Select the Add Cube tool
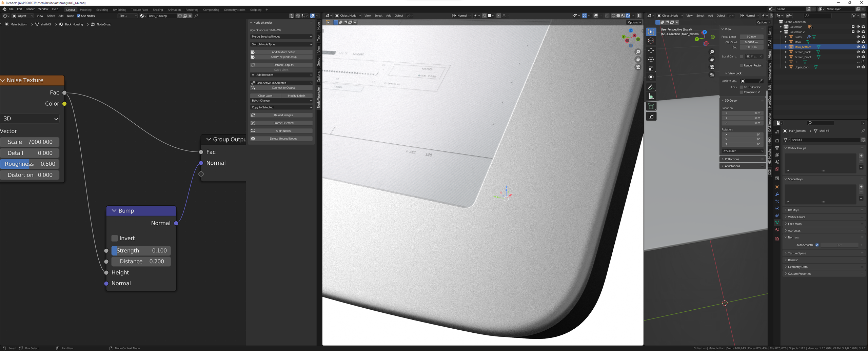The width and height of the screenshot is (868, 351). coord(651,106)
